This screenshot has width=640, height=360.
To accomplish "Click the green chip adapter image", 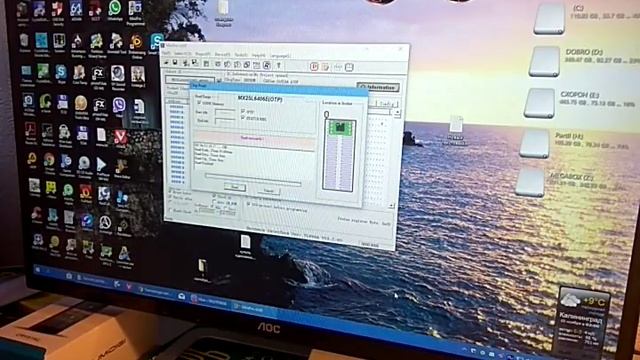I will tap(339, 128).
